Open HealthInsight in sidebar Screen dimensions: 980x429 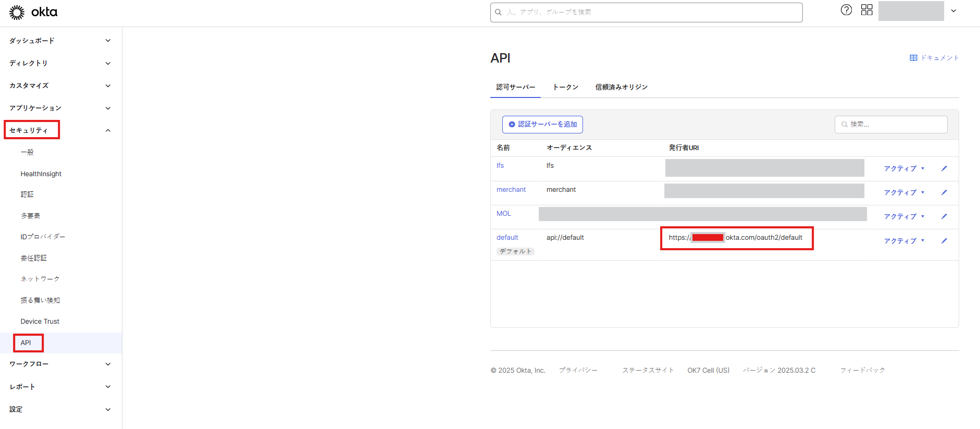(x=41, y=174)
